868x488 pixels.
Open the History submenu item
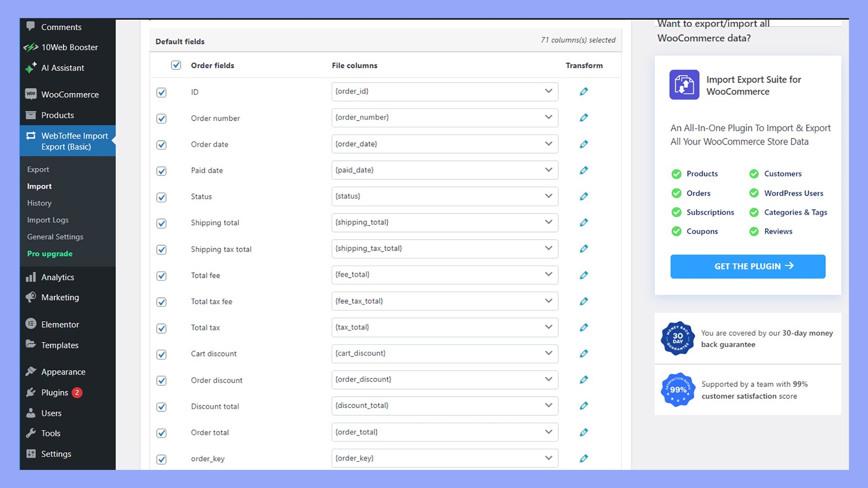click(39, 203)
